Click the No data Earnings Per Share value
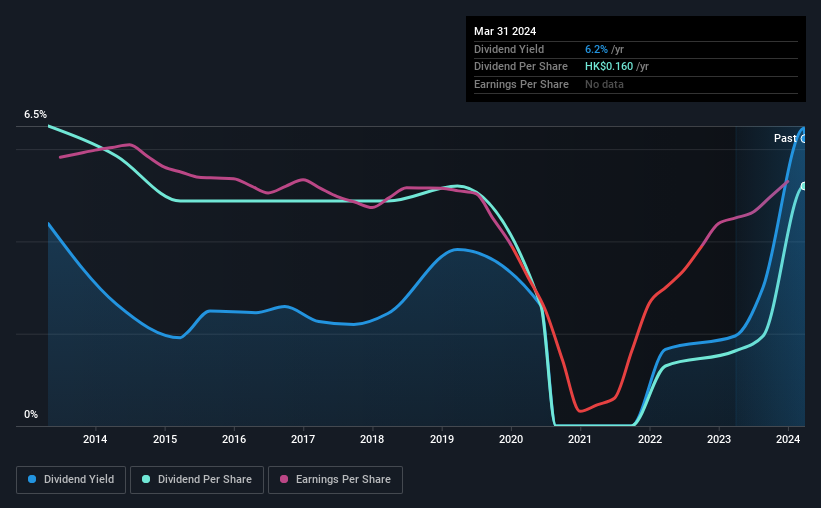821x508 pixels. click(x=604, y=84)
